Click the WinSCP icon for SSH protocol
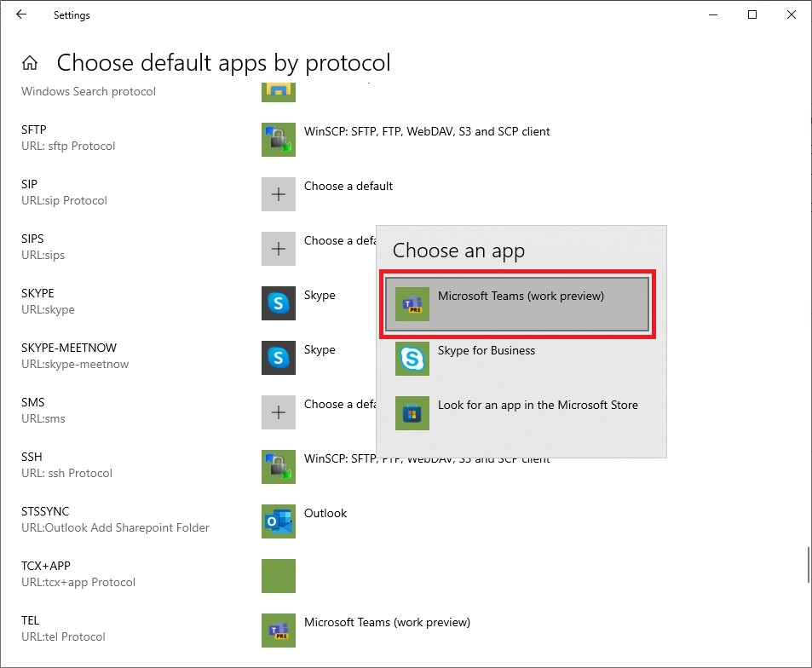 coord(278,467)
